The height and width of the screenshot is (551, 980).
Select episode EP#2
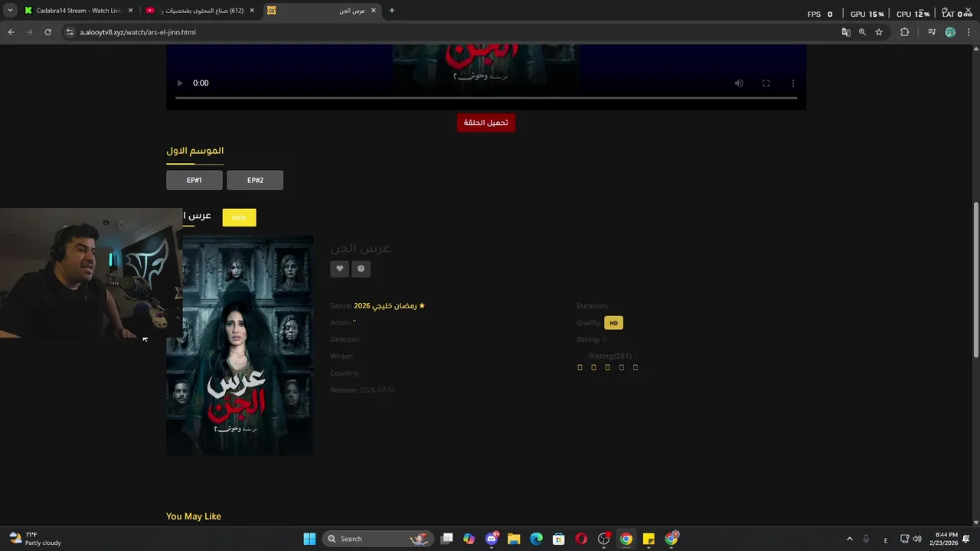(x=255, y=180)
